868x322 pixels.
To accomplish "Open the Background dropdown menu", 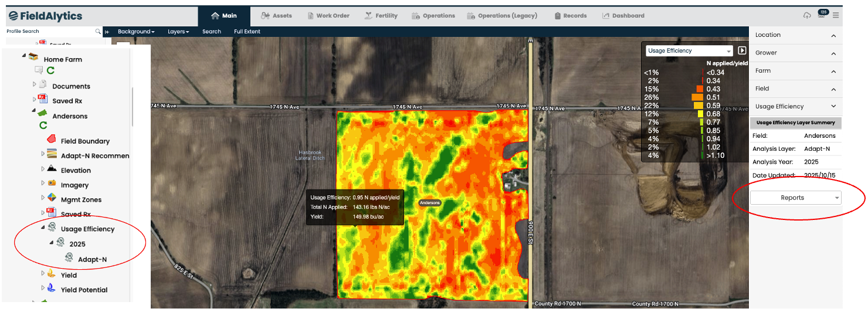I will 136,32.
